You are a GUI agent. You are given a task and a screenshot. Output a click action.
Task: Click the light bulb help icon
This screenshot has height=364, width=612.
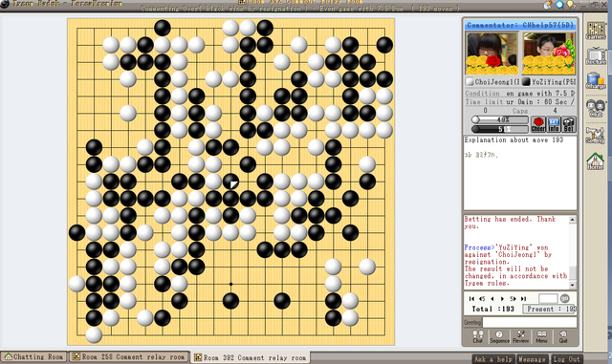571,4
